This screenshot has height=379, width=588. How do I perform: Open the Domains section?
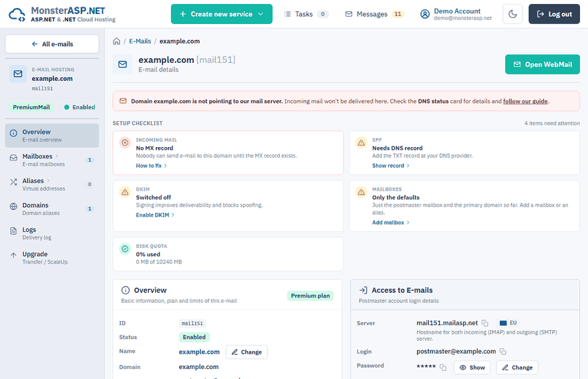[52, 209]
